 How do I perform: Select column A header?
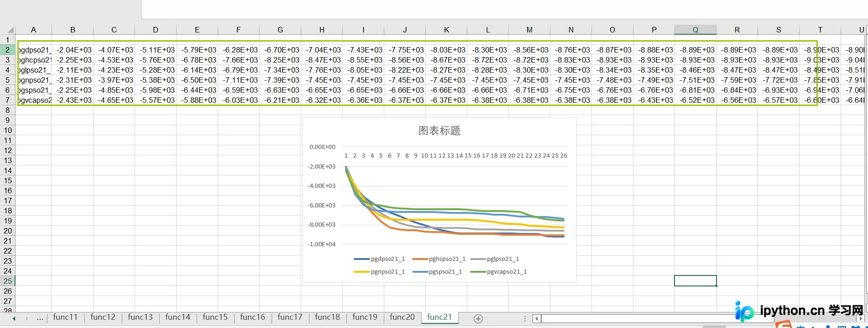[x=33, y=30]
